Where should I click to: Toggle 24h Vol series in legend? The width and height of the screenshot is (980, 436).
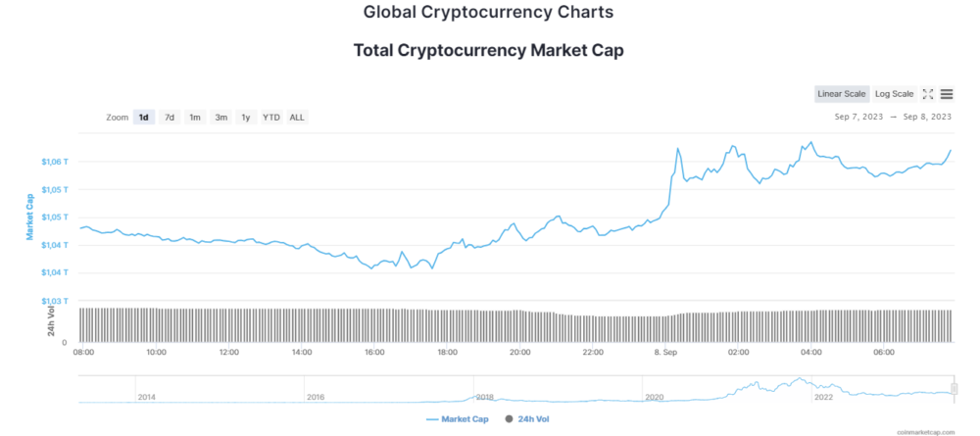click(x=528, y=418)
